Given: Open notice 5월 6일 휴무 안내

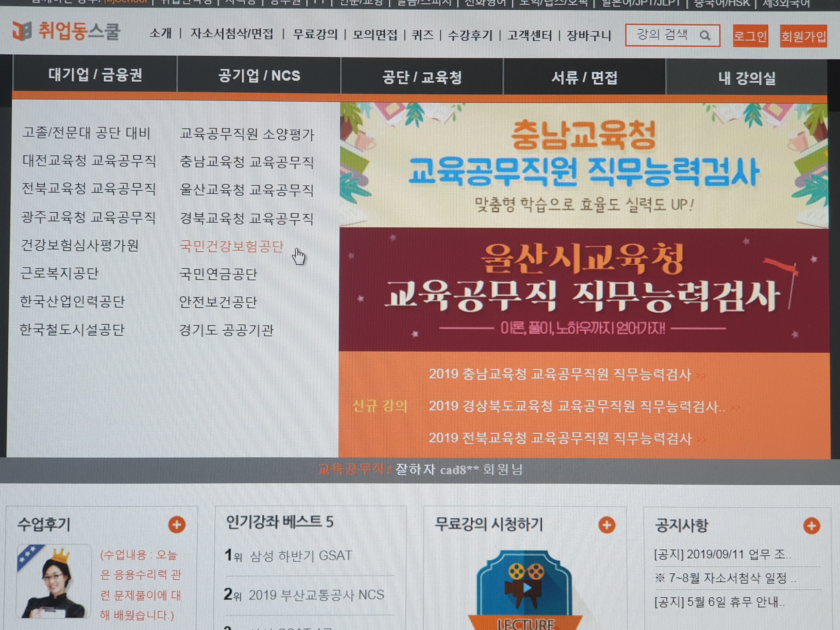Looking at the screenshot, I should [719, 602].
